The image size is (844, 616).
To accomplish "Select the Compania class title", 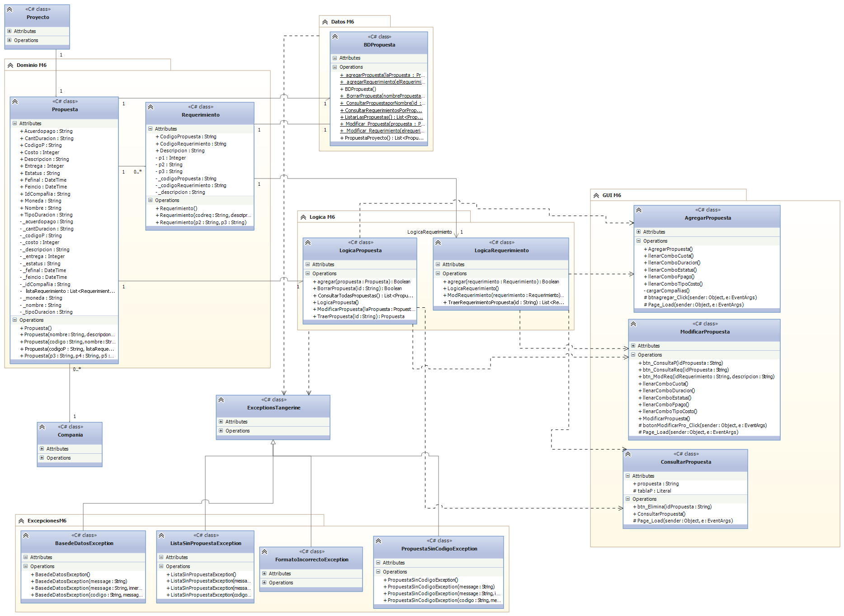I will click(70, 435).
